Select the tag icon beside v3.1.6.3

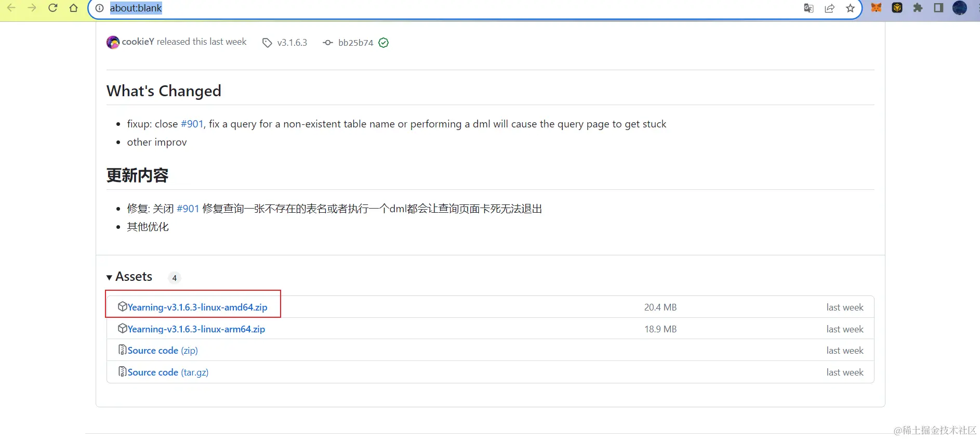point(267,43)
